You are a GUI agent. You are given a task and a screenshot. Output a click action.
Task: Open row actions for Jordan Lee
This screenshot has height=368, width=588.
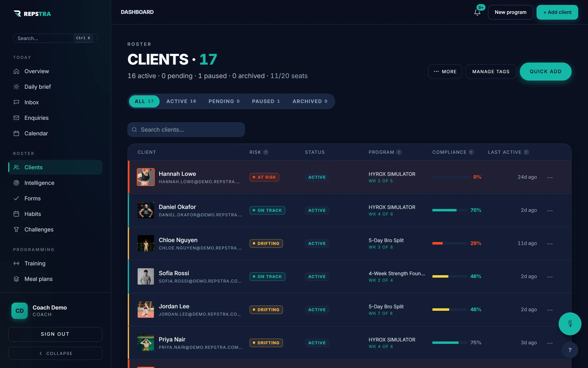click(550, 309)
